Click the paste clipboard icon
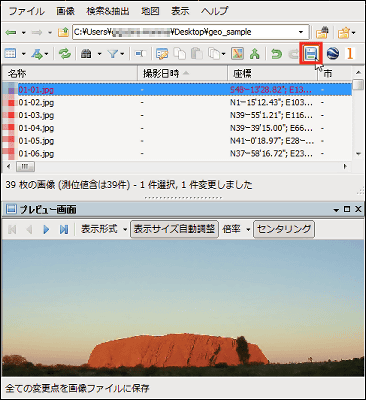The image size is (366, 400). click(197, 53)
